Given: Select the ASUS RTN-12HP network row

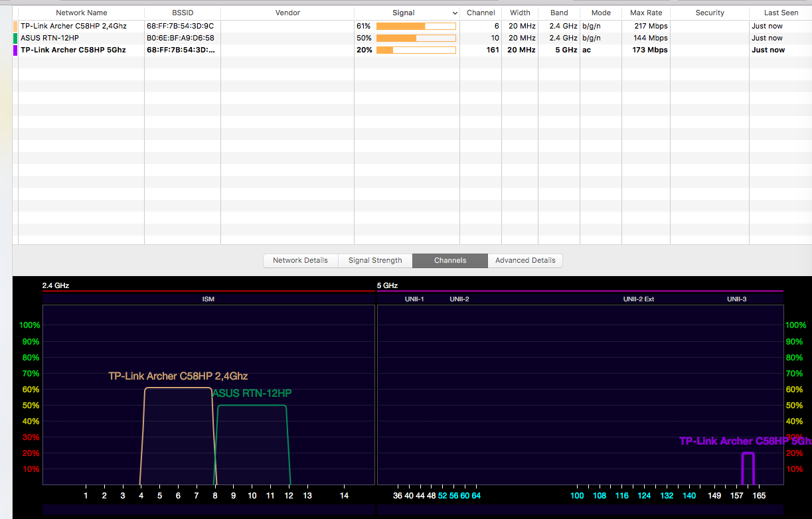Looking at the screenshot, I should pyautogui.click(x=50, y=38).
